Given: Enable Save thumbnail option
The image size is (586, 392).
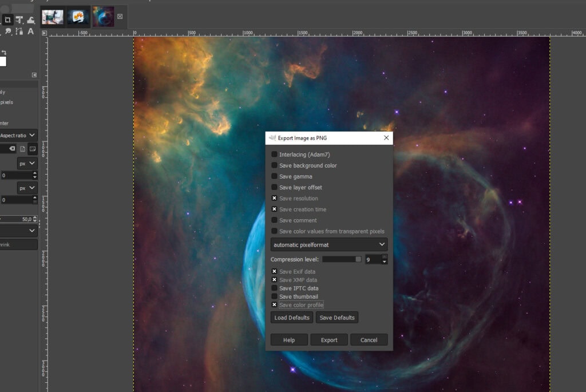Looking at the screenshot, I should [274, 296].
